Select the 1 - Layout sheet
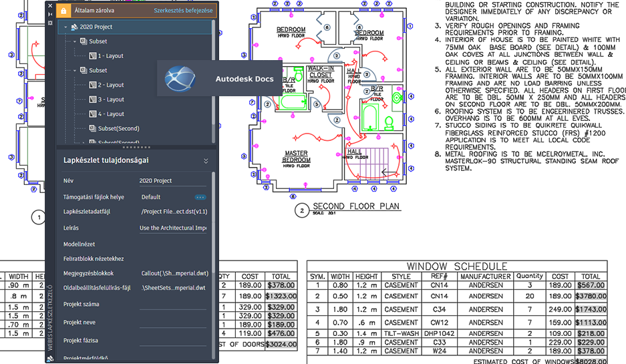This screenshot has height=364, width=626. 111,56
